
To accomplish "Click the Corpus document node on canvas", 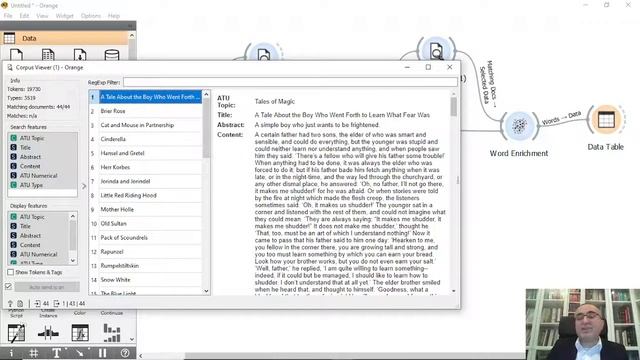I will coord(264,53).
